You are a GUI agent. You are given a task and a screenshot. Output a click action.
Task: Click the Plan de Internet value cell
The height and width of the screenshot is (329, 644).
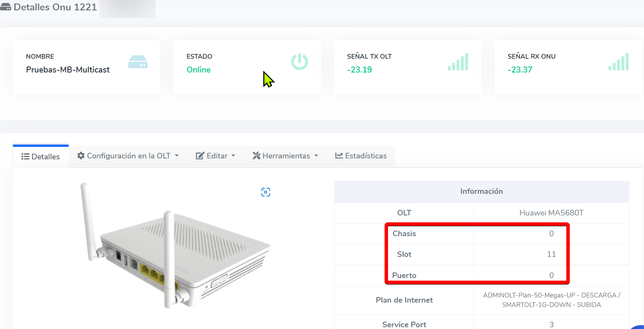551,300
